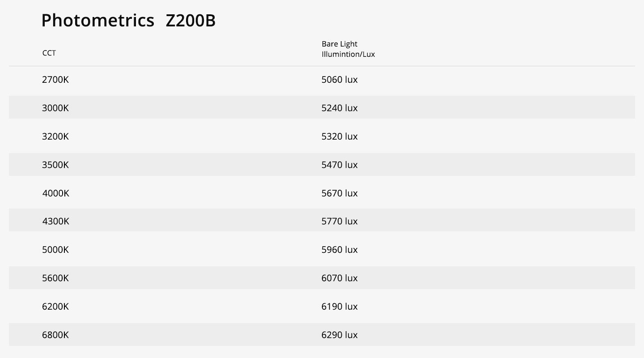Select the CCT column header
Image resolution: width=644 pixels, height=358 pixels.
coord(49,53)
